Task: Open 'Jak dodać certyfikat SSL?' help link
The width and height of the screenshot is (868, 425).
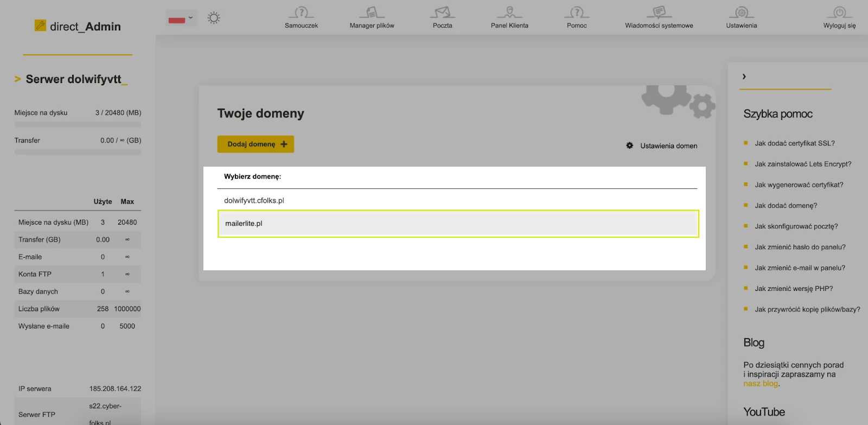Action: [794, 143]
